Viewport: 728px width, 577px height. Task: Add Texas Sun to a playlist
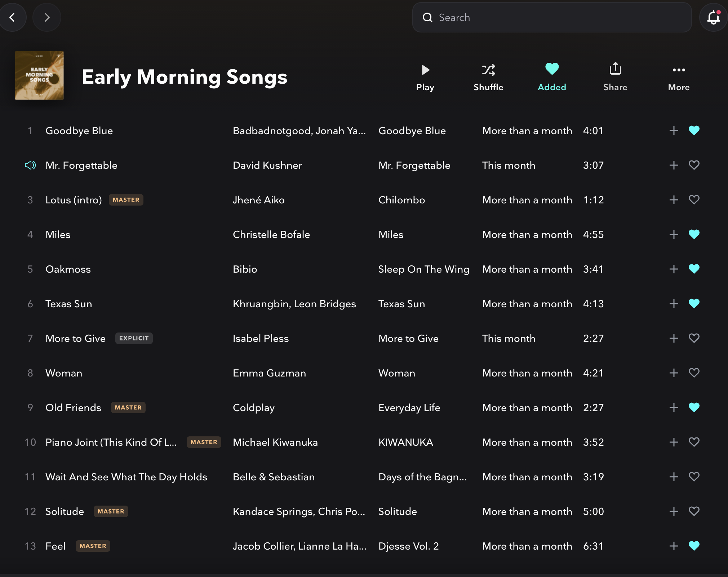click(x=674, y=304)
